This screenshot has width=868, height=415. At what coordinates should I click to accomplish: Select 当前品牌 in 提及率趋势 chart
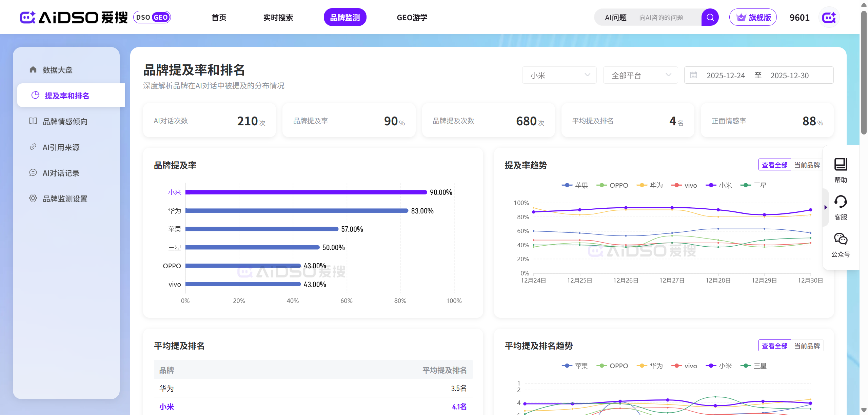point(807,165)
